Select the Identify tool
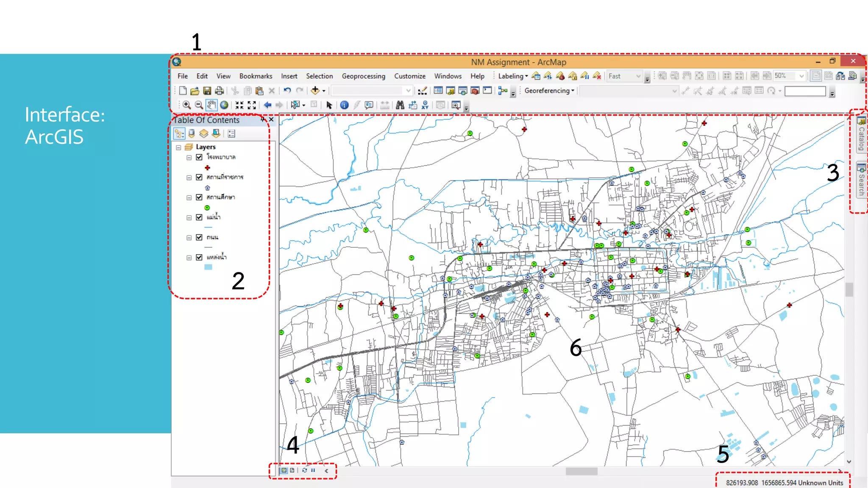The width and height of the screenshot is (868, 488). [344, 105]
